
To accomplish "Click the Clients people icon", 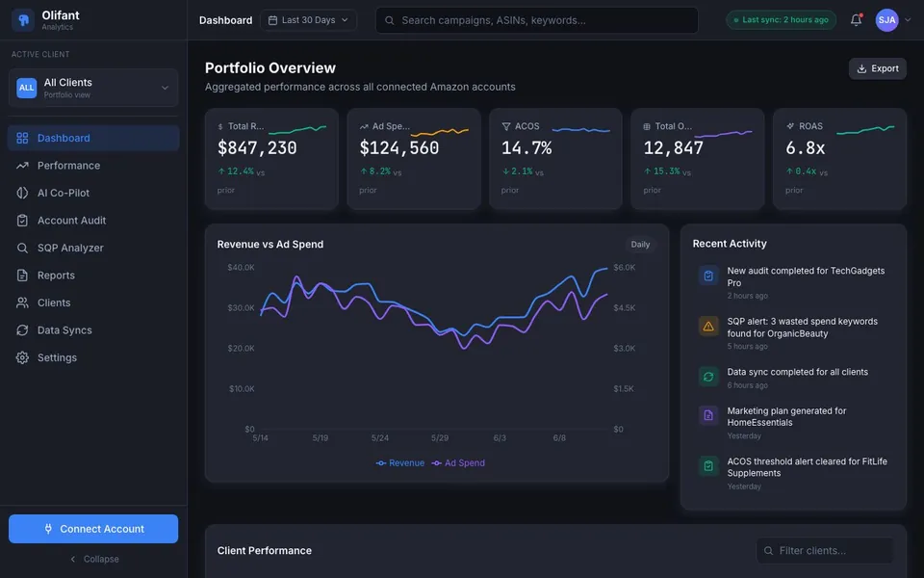I will [x=22, y=302].
